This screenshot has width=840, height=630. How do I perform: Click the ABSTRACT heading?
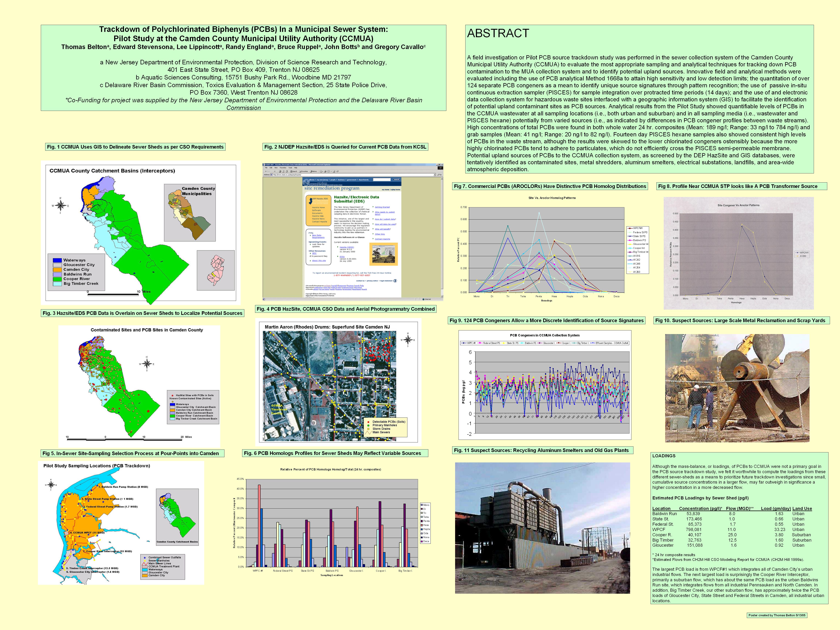pos(498,33)
